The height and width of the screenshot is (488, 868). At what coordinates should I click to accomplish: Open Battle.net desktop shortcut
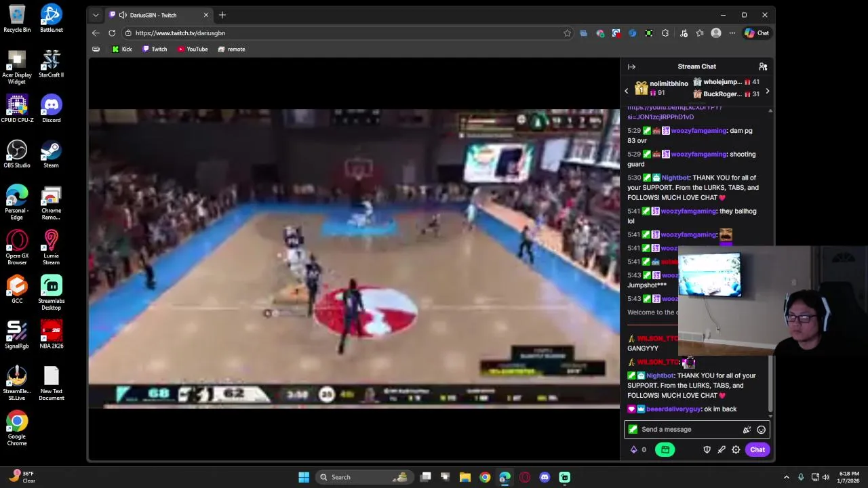click(52, 18)
